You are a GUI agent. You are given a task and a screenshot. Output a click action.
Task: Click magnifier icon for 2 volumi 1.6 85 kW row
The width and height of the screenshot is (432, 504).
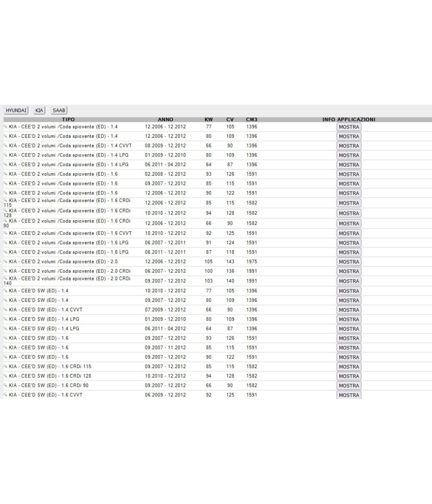click(x=5, y=183)
